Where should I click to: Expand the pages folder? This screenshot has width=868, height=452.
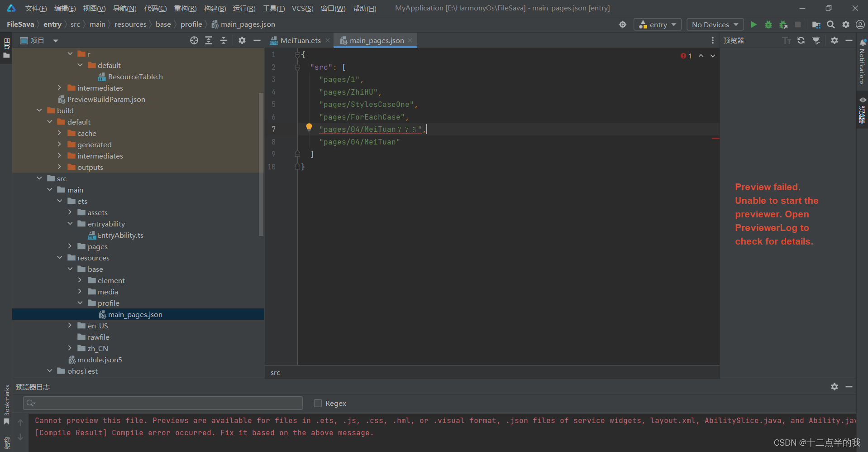coord(70,246)
